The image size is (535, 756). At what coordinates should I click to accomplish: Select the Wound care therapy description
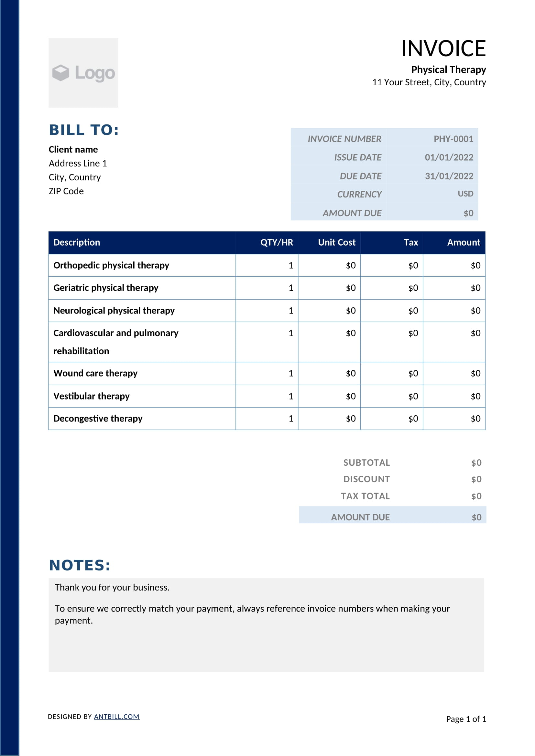[x=95, y=373]
